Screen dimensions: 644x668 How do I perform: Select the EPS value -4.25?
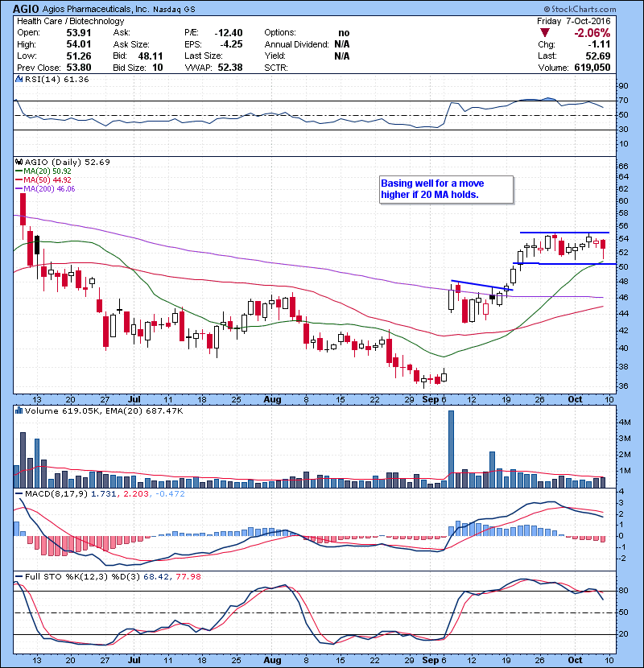click(x=231, y=44)
